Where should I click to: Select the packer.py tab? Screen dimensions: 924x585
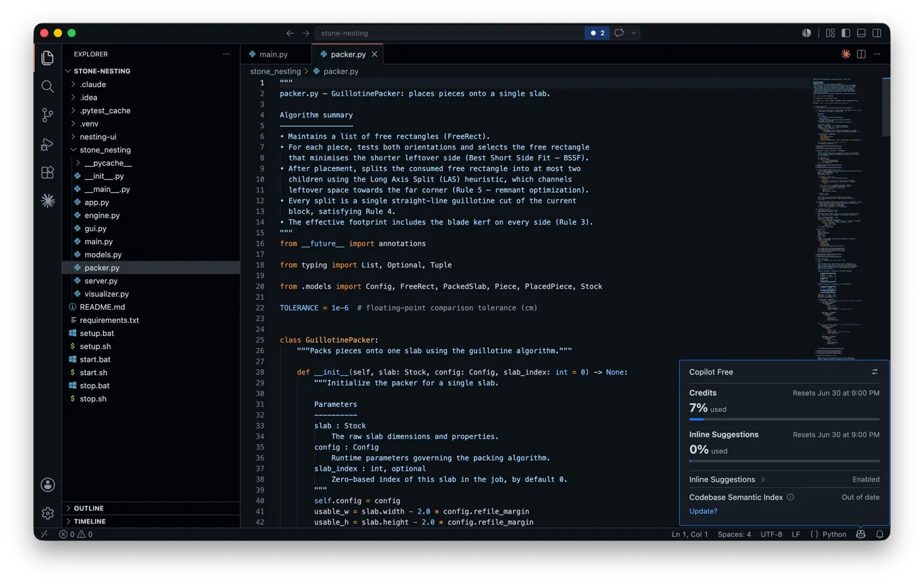348,54
